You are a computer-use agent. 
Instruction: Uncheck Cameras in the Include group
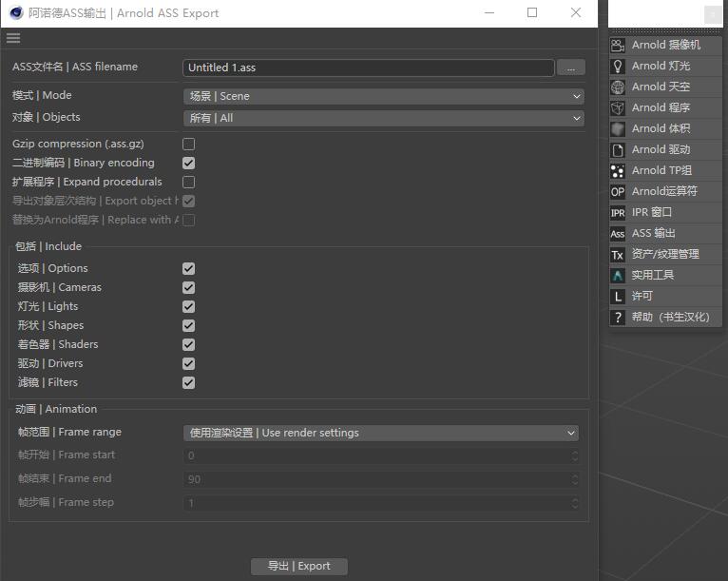pyautogui.click(x=188, y=287)
